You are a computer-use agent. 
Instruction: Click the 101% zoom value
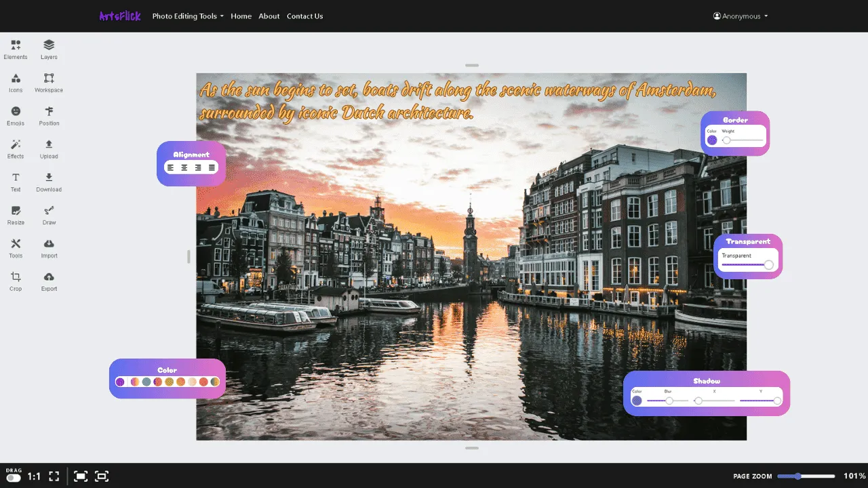tap(854, 476)
